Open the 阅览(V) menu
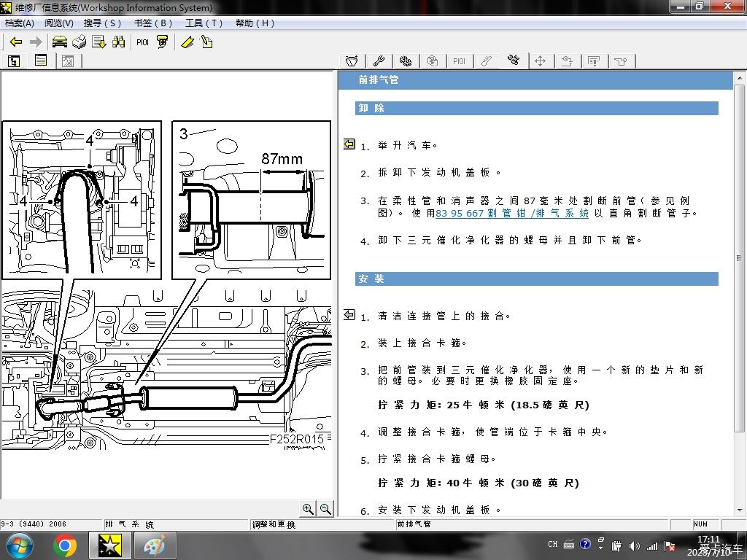The width and height of the screenshot is (747, 560). pyautogui.click(x=59, y=23)
